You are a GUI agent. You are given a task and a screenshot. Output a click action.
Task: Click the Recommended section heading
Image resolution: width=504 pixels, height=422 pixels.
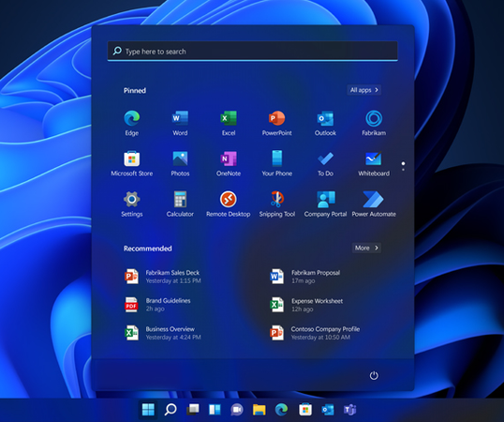click(147, 249)
